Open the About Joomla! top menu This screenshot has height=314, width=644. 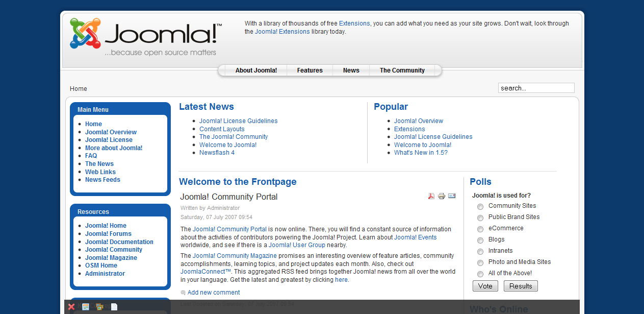click(x=256, y=70)
